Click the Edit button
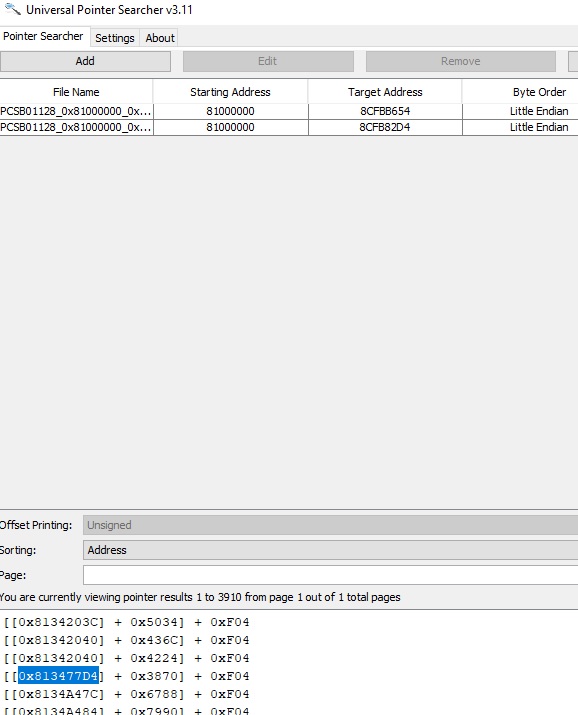Image resolution: width=578 pixels, height=715 pixels. 268,61
